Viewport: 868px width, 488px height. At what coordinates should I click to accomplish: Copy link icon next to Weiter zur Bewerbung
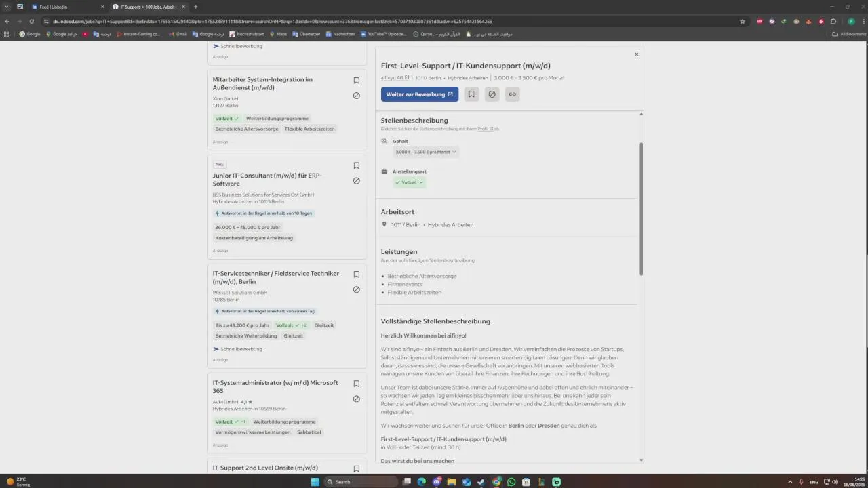point(512,94)
